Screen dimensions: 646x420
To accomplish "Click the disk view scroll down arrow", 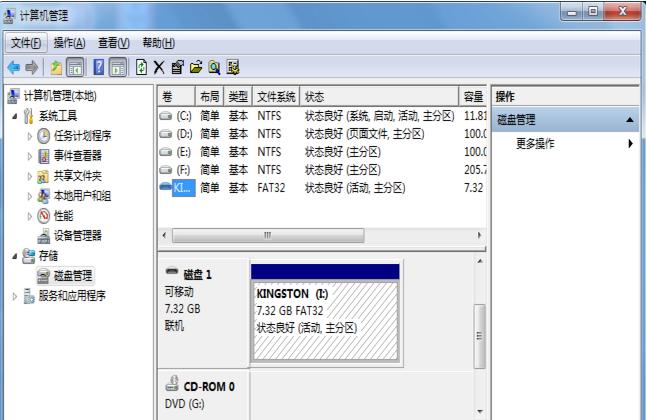I will (480, 411).
